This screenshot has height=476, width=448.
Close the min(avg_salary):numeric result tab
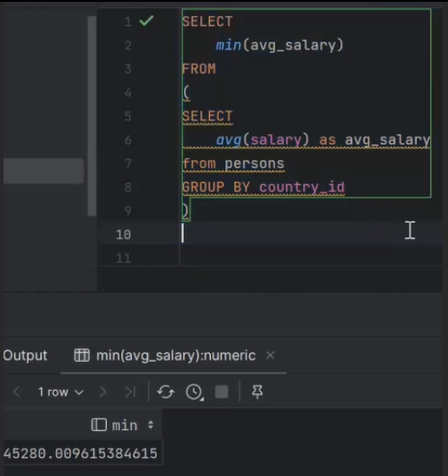tap(270, 355)
